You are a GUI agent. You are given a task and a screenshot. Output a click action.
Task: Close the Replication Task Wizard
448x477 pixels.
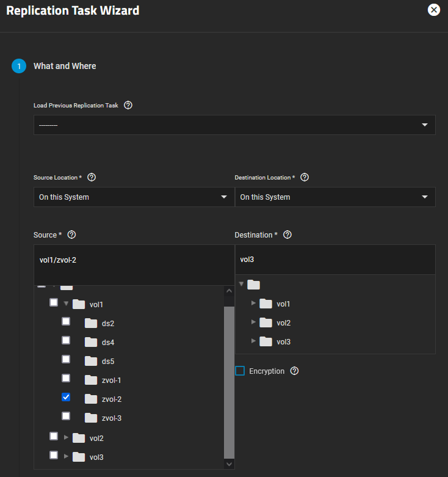[434, 10]
